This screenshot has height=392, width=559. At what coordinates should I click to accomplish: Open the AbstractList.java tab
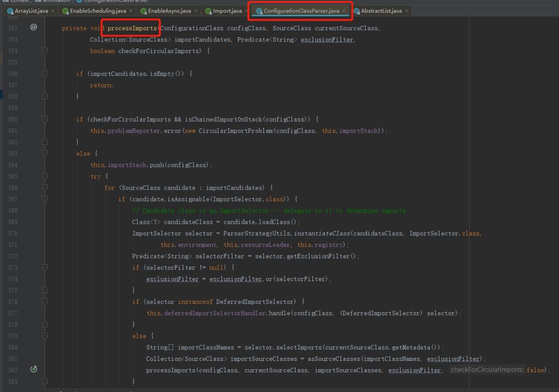381,11
